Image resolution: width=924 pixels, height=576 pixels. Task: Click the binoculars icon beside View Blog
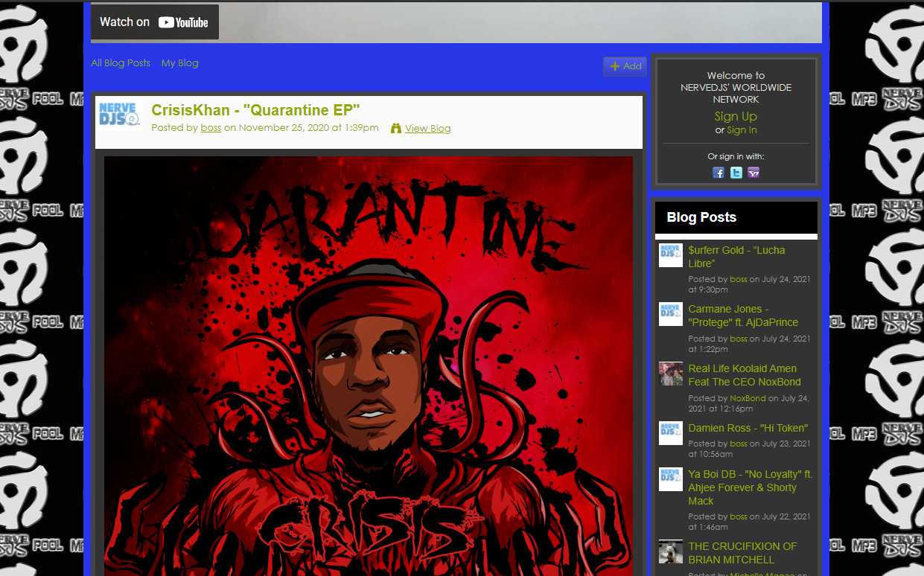(396, 129)
